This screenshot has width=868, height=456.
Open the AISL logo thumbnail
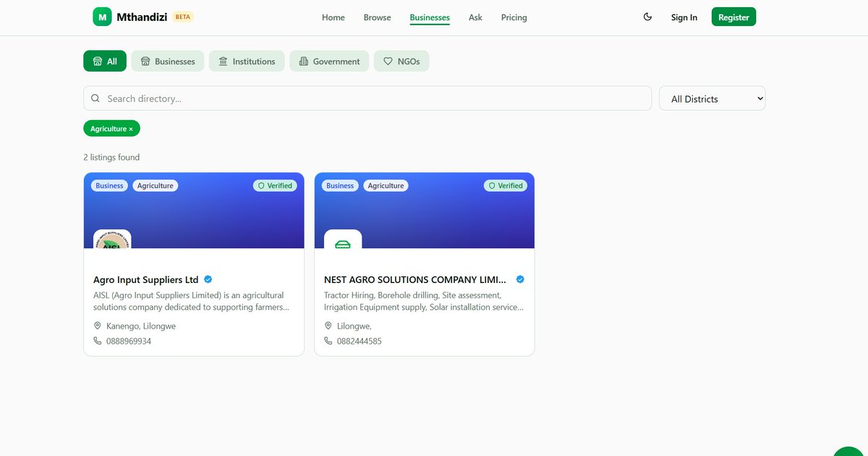tap(112, 240)
